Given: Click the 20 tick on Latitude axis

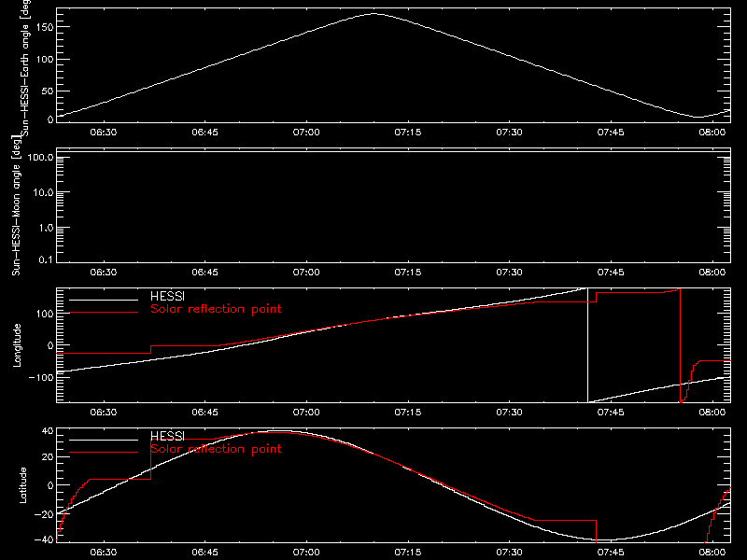Looking at the screenshot, I should tap(48, 457).
